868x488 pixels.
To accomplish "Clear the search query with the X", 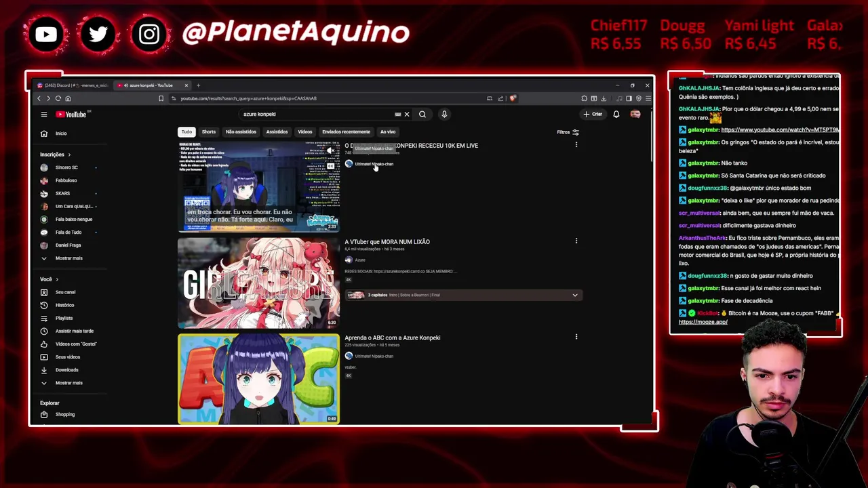I will pos(407,115).
